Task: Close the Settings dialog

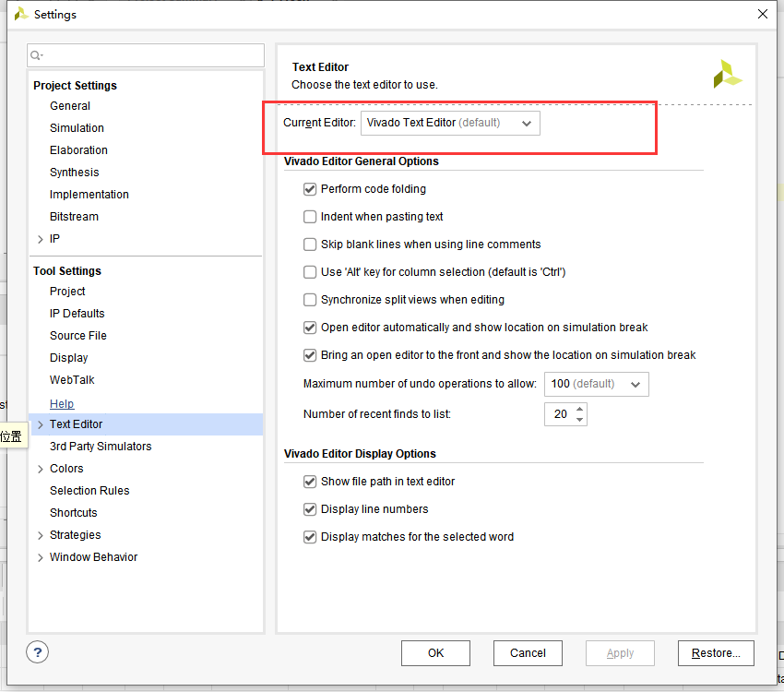Action: pyautogui.click(x=763, y=14)
